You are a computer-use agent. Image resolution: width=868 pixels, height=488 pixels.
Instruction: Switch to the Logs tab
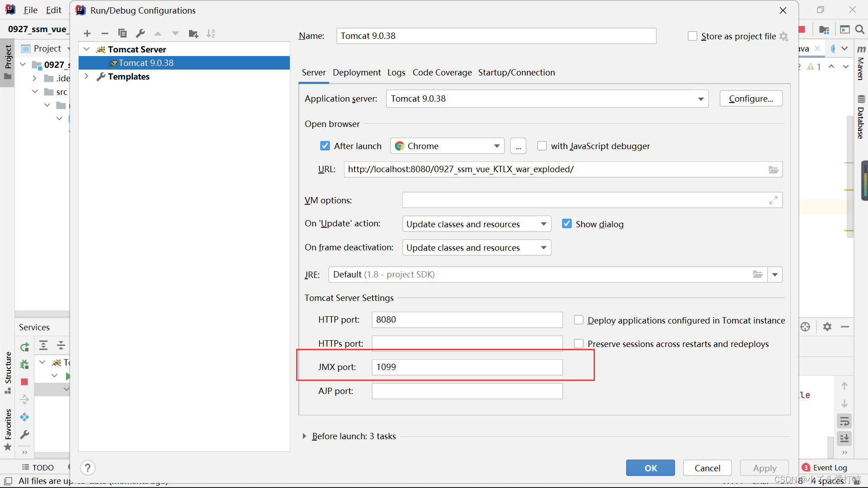[396, 72]
